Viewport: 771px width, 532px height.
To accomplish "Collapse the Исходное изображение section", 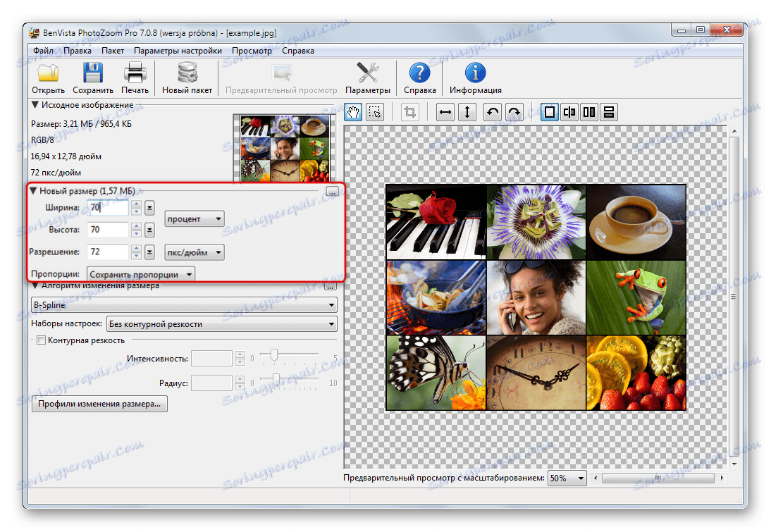I will (x=35, y=105).
